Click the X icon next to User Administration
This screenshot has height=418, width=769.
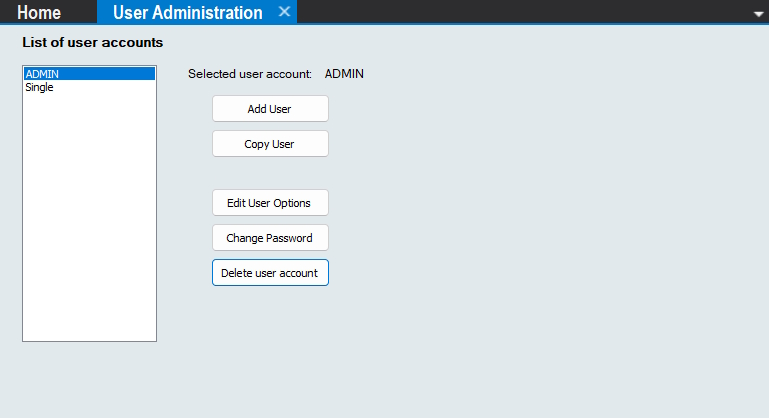pyautogui.click(x=284, y=12)
